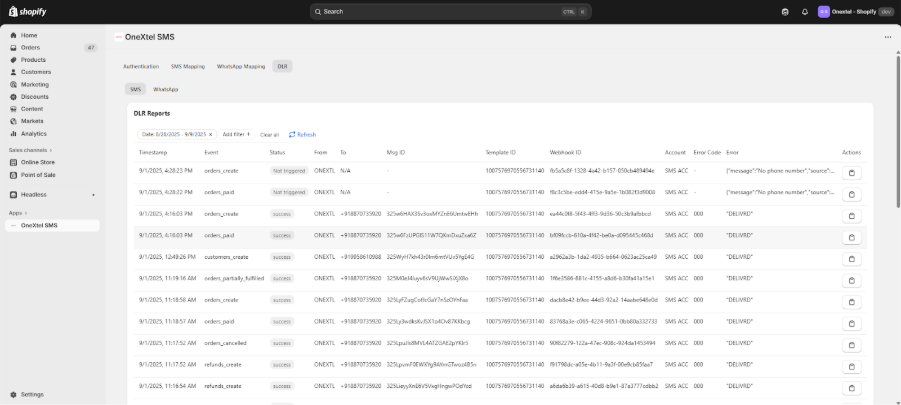Switch to the SMS Mapping tab
901x405 pixels.
tap(188, 66)
